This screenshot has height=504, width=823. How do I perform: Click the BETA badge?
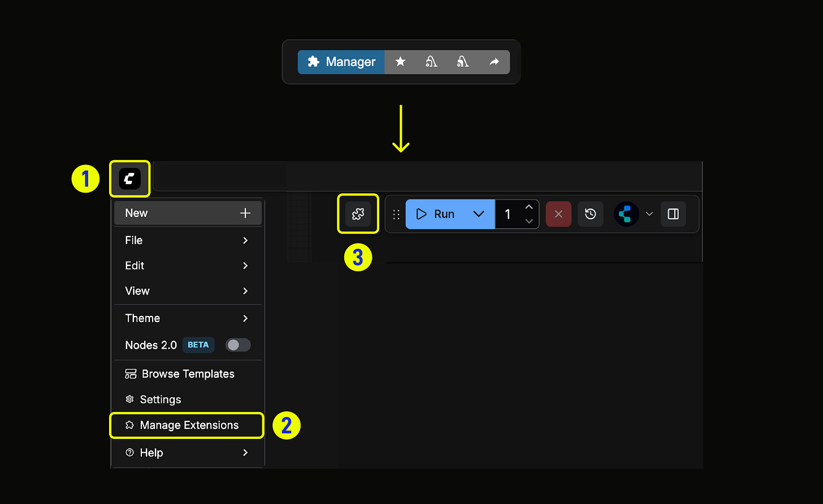click(x=198, y=345)
